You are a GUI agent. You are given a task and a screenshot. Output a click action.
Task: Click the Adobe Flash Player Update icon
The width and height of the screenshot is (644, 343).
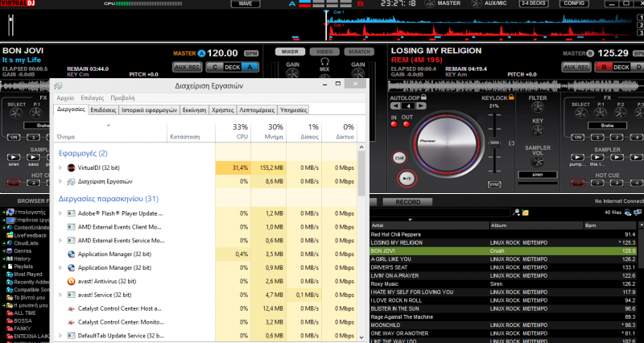(71, 213)
